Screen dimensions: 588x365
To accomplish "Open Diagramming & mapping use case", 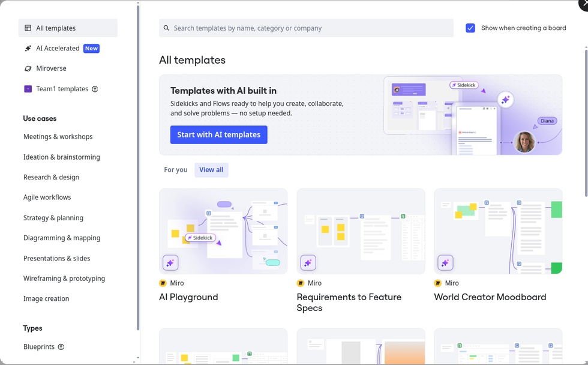I will tap(62, 238).
